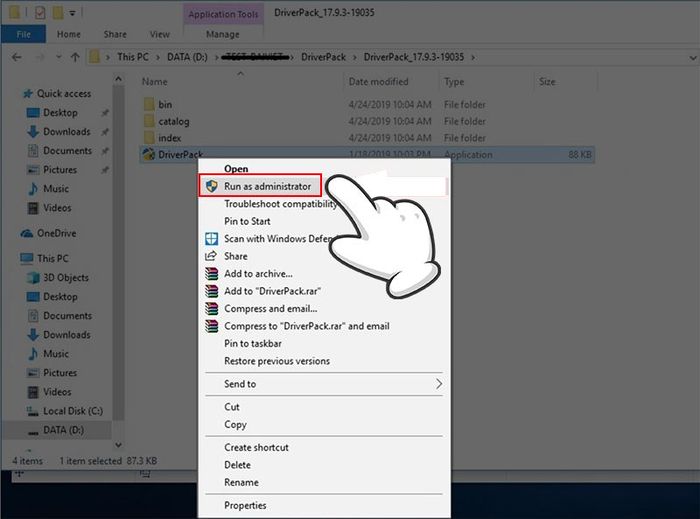Open 3D Objects folder in sidebar
The height and width of the screenshot is (519, 700).
coord(66,278)
